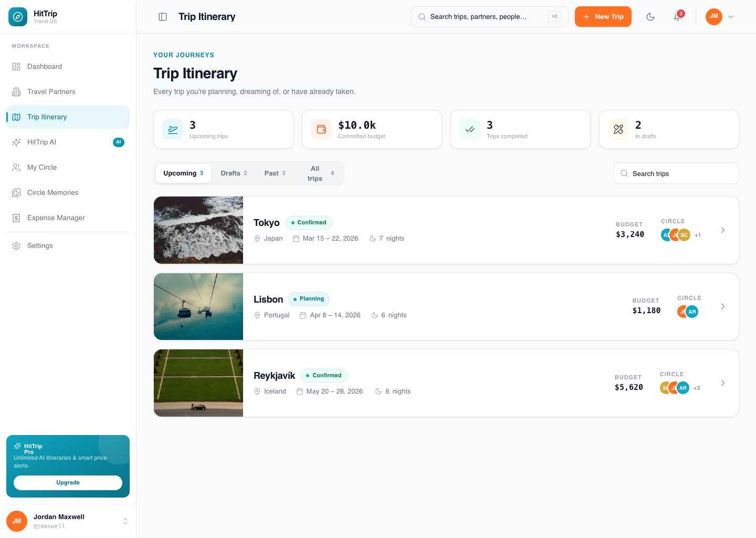
Task: Click the HitTrip compass logo icon
Action: tap(17, 17)
